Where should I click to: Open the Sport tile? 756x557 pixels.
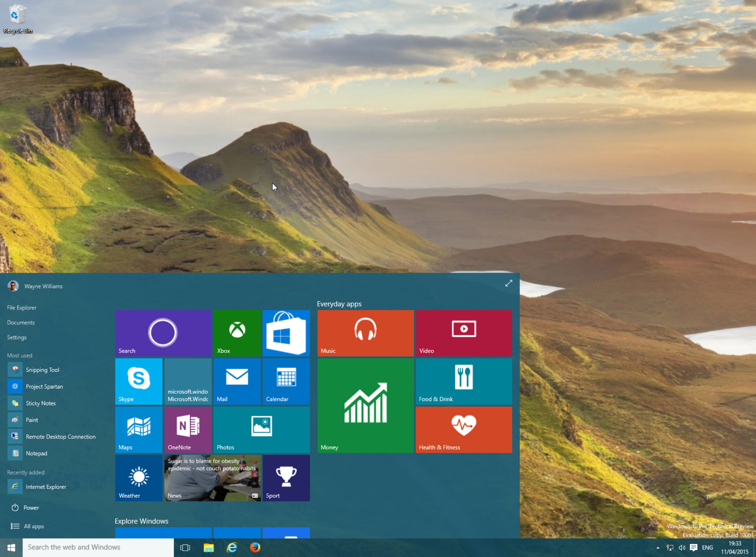[x=286, y=478]
